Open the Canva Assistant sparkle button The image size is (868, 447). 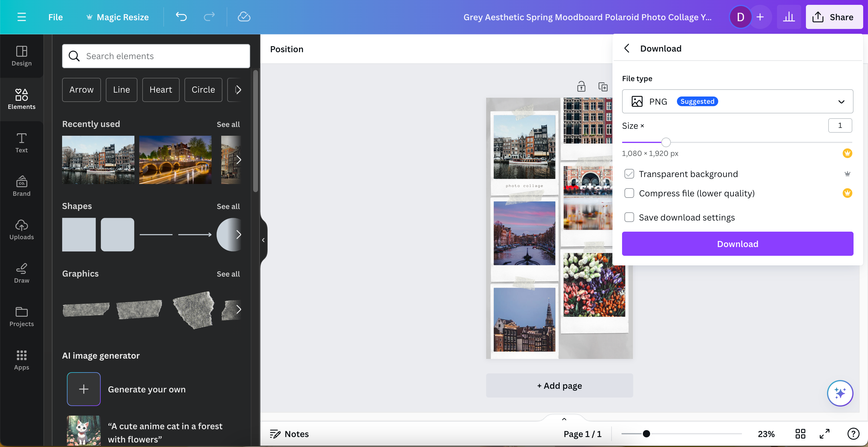[x=840, y=393]
